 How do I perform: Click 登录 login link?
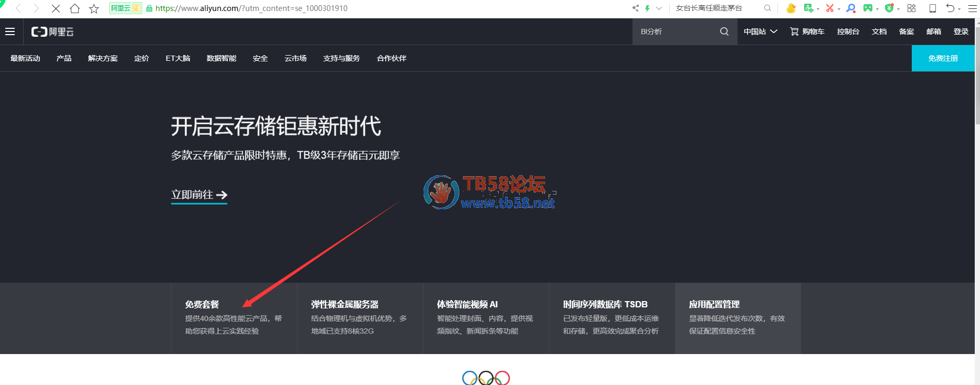pyautogui.click(x=961, y=31)
